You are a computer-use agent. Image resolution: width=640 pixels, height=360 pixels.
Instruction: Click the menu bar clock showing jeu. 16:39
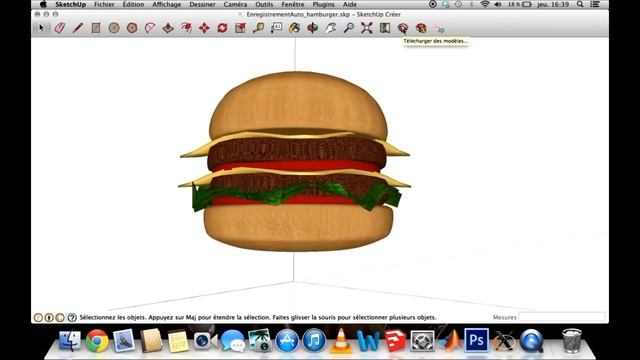point(553,4)
